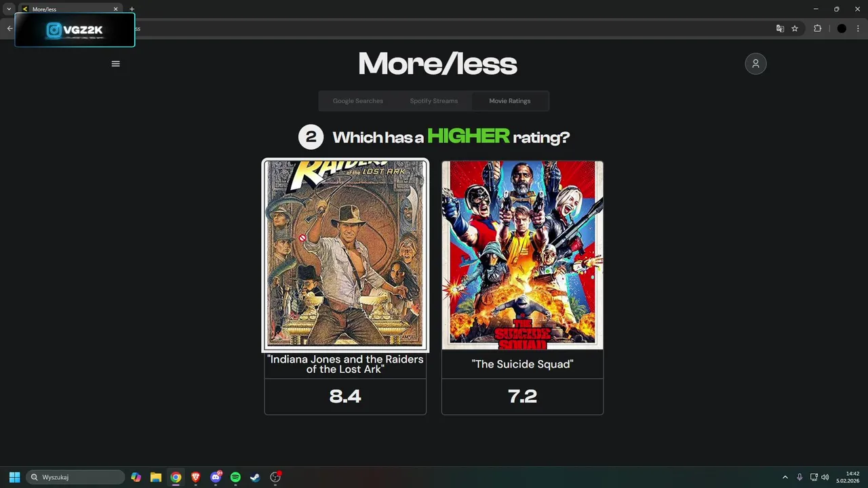Click the score counter showing 2
The height and width of the screenshot is (488, 868).
pyautogui.click(x=311, y=137)
